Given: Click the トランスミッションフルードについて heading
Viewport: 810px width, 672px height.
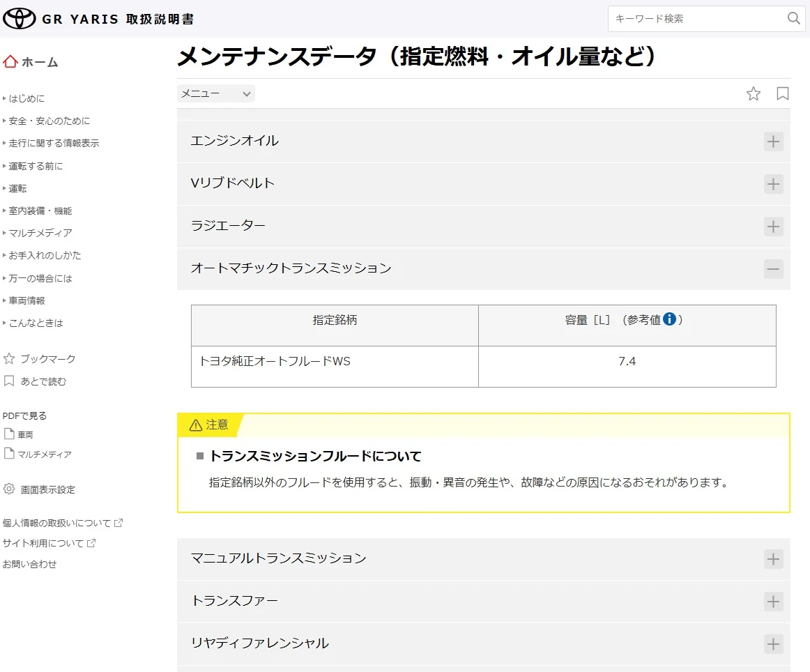Looking at the screenshot, I should click(x=315, y=456).
